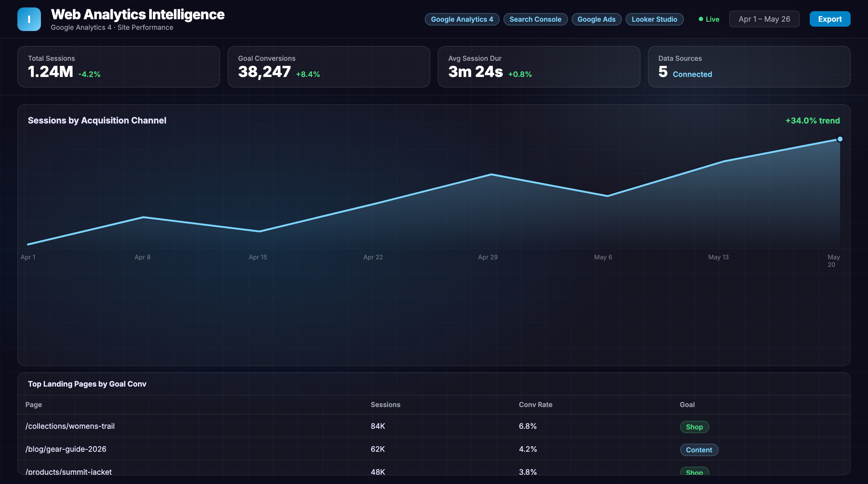
Task: Click the +8.4% change on Goal Conversions
Action: pos(308,74)
